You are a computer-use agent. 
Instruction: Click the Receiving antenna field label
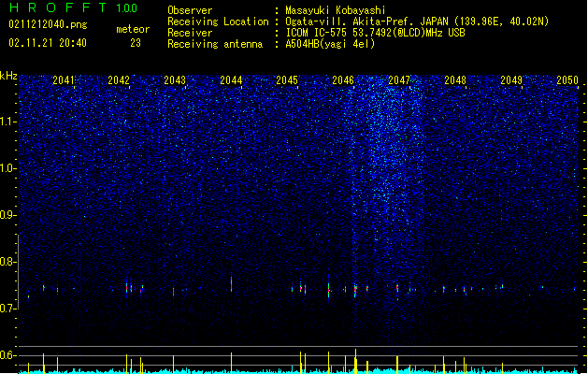[x=215, y=44]
